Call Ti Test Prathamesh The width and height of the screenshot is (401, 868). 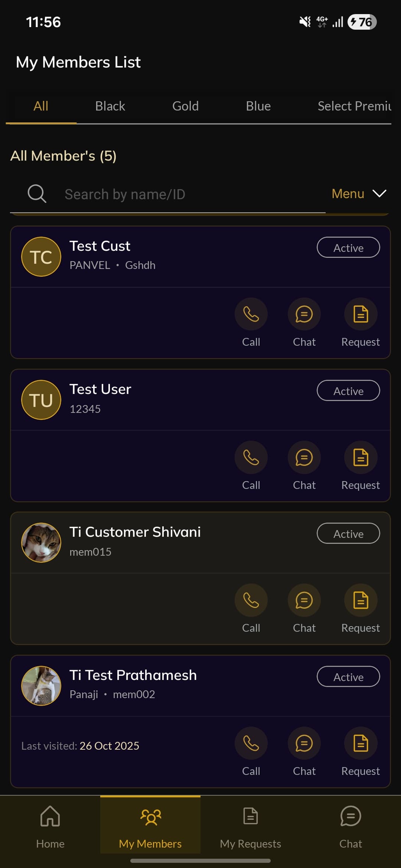251,743
